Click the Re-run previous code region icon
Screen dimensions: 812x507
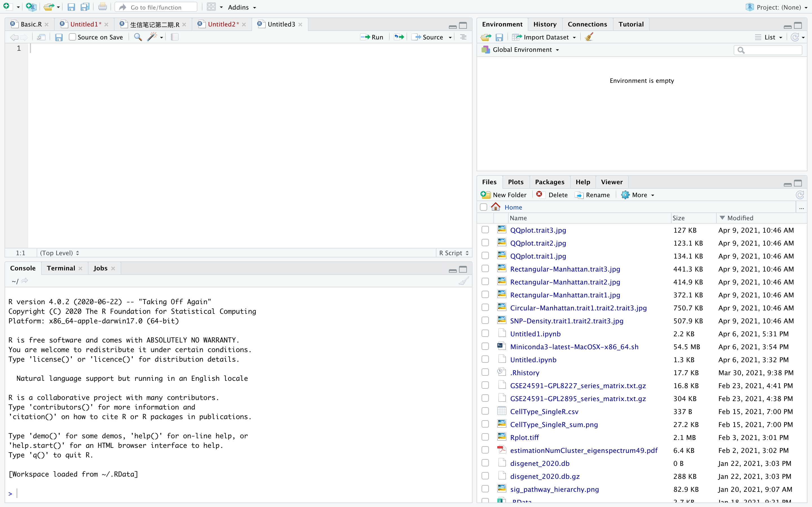click(x=399, y=37)
